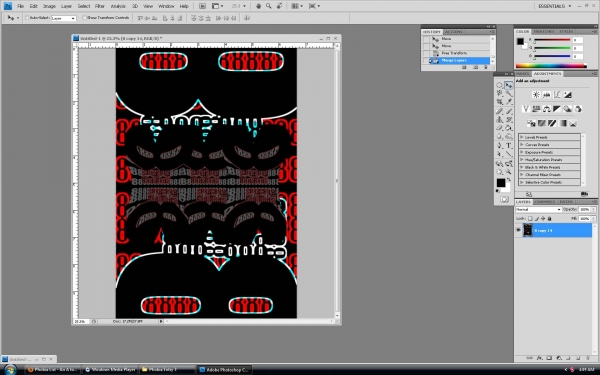Select the Healing Brush tool
The image size is (600, 375).
(x=500, y=111)
